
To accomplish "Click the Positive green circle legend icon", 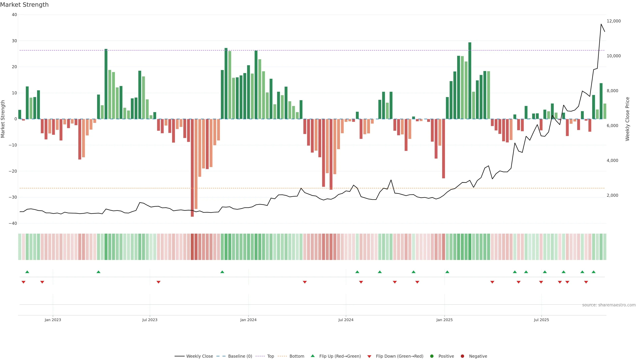I will coord(432,356).
